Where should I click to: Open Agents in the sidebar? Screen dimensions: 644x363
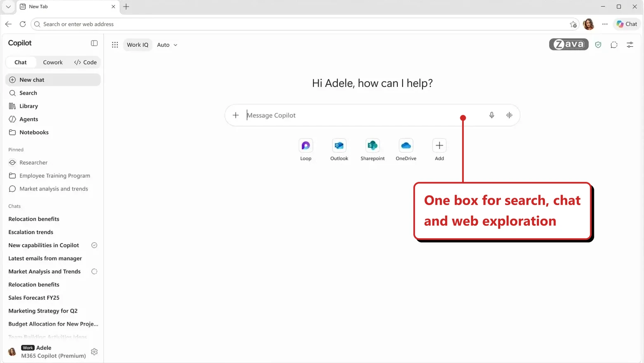(53, 119)
